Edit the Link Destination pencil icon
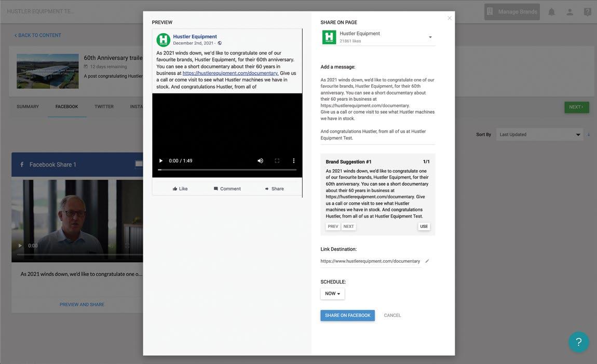 (x=427, y=261)
